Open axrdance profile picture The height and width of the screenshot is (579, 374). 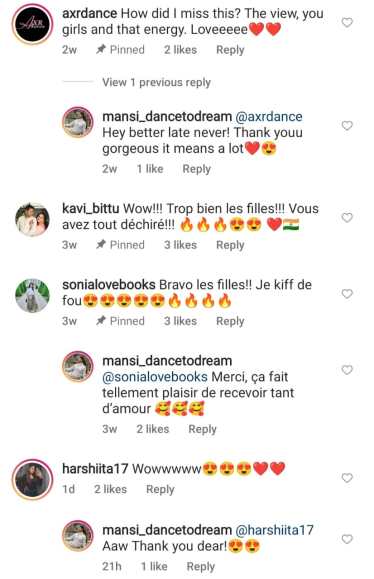[x=32, y=24]
